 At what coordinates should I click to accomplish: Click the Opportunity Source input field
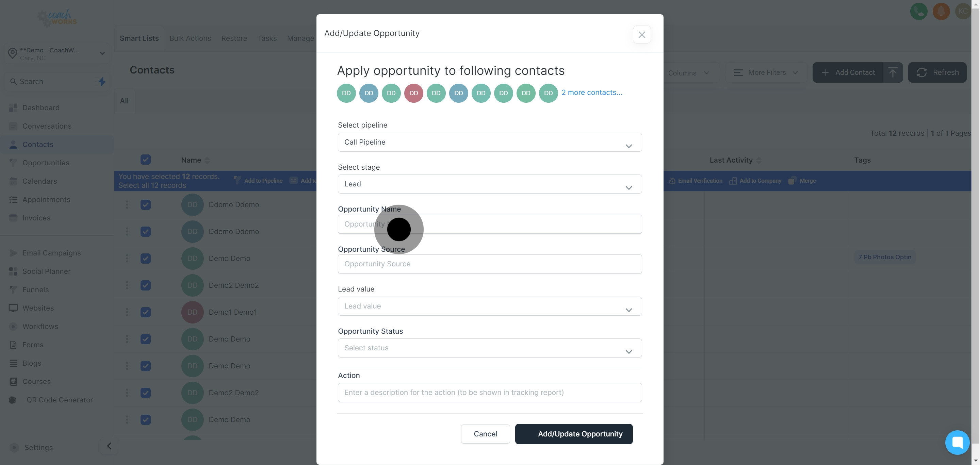(489, 264)
